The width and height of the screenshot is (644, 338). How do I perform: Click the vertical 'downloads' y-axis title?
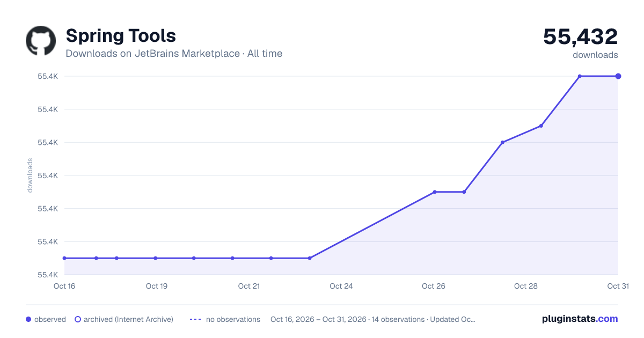[30, 175]
